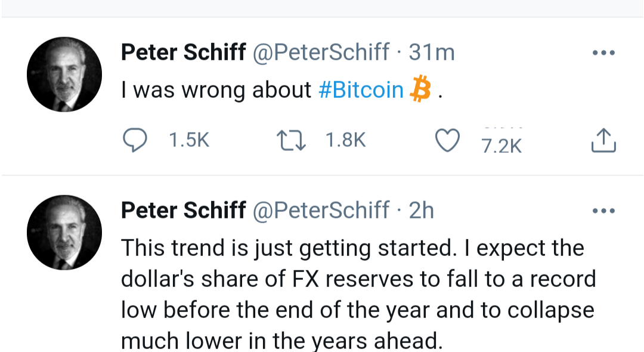The width and height of the screenshot is (644, 352).
Task: Click the orange Bitcoin emoji symbol
Action: point(420,88)
